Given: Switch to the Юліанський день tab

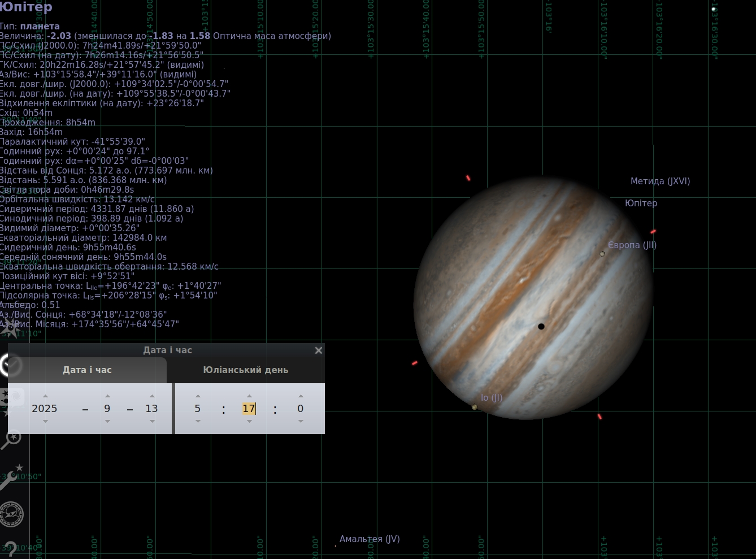Looking at the screenshot, I should [246, 370].
